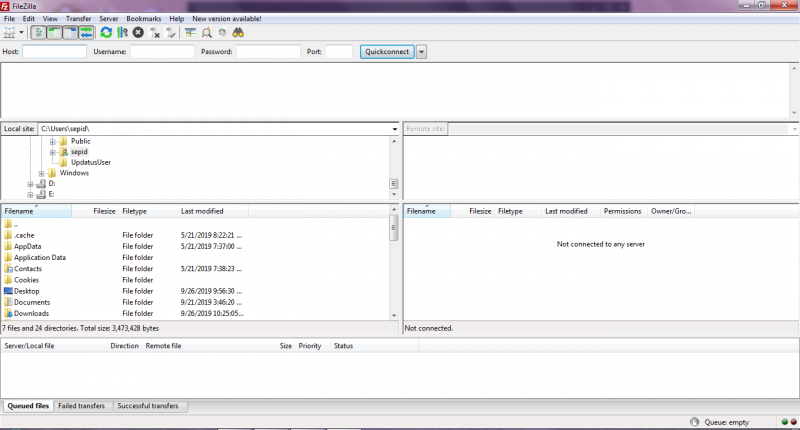Viewport: 800px width, 430px height.
Task: Toggle message log display button
Action: (38, 33)
